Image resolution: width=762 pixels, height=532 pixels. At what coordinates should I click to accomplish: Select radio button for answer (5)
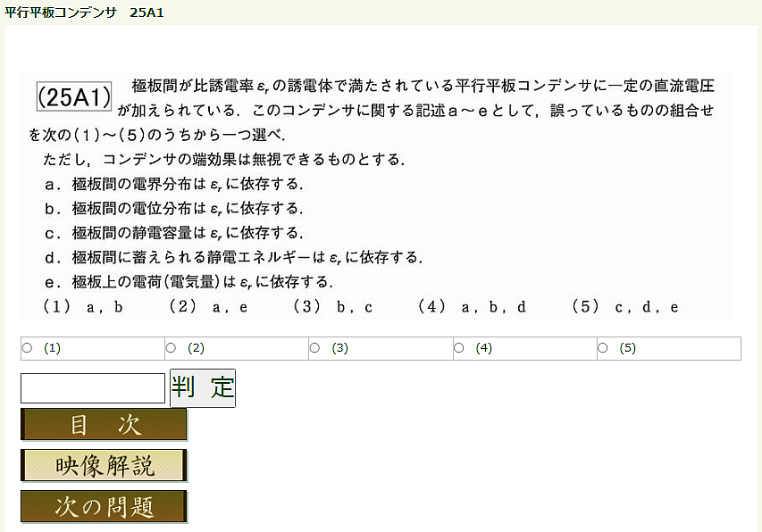click(x=604, y=348)
